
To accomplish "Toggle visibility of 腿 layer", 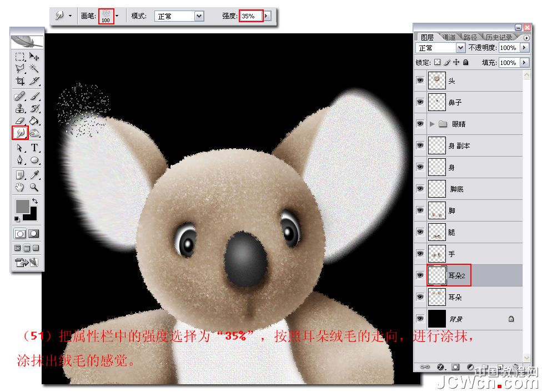I will [x=420, y=232].
